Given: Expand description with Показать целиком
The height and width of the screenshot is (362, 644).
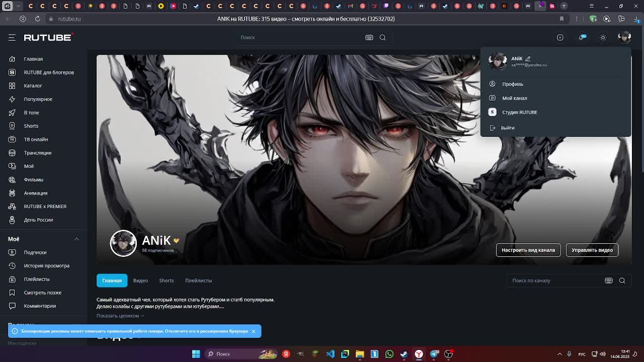Looking at the screenshot, I should click(120, 316).
